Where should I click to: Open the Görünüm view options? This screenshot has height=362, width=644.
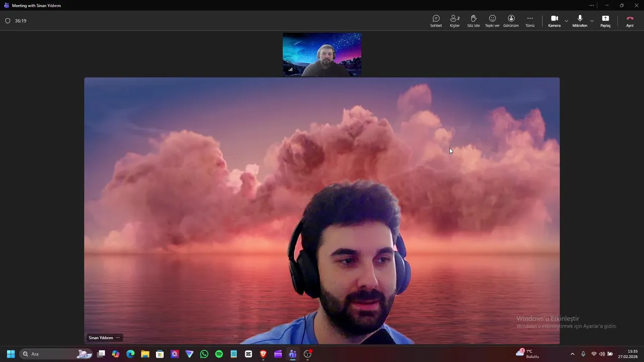pos(511,21)
